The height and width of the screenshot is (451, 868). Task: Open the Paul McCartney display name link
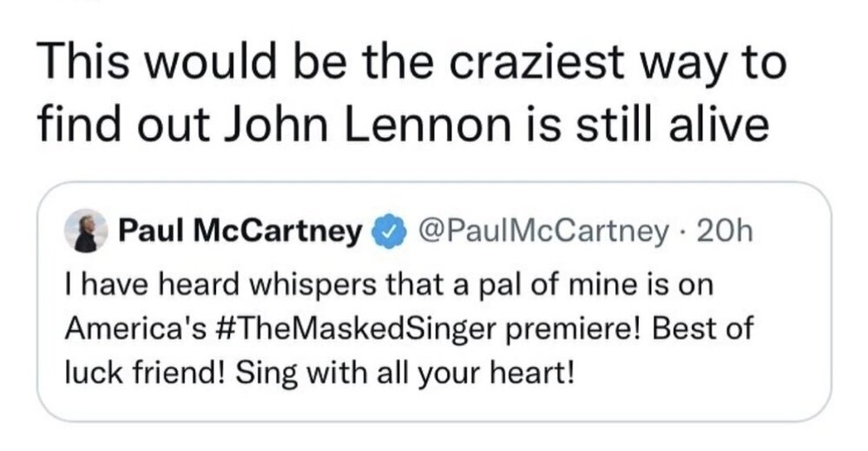coord(240,232)
